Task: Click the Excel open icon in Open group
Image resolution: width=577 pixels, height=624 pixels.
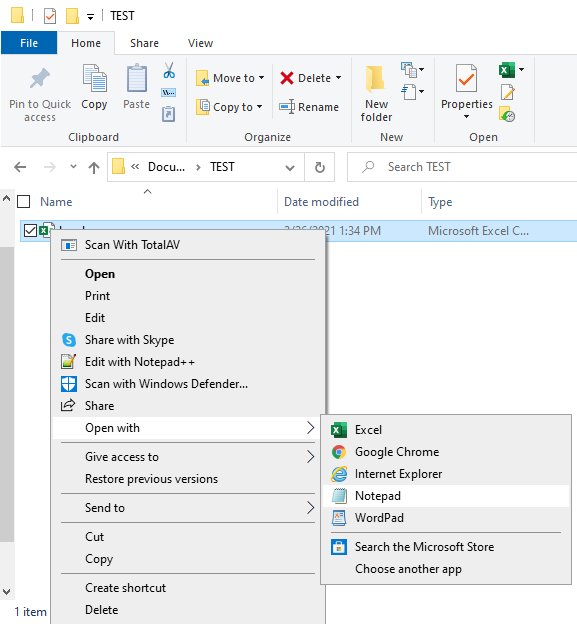Action: coord(507,70)
